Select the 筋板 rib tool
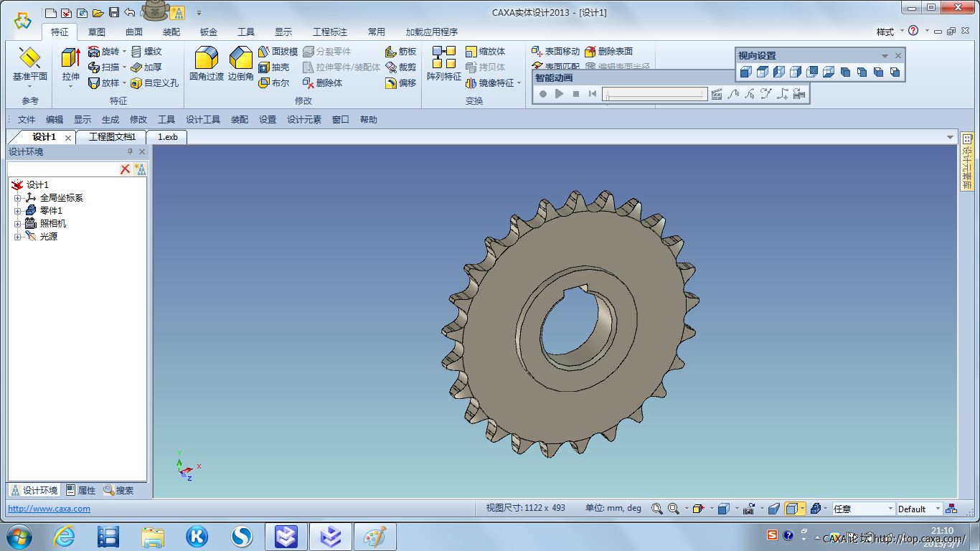980x551 pixels. (x=400, y=52)
